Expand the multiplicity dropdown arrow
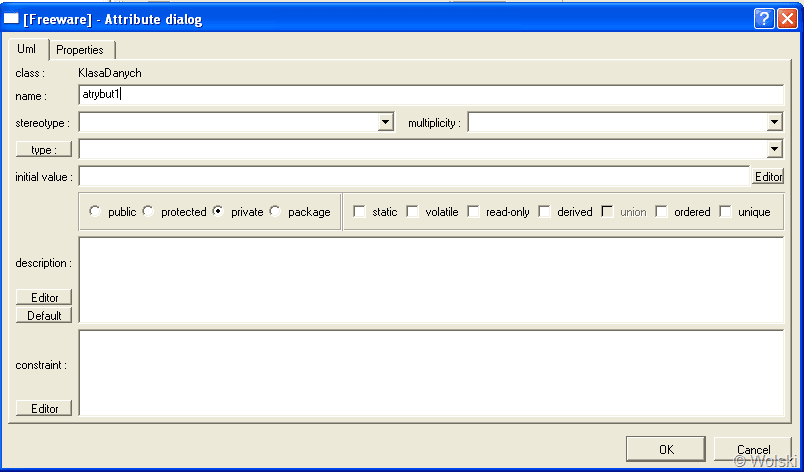The image size is (804, 472). tap(774, 122)
